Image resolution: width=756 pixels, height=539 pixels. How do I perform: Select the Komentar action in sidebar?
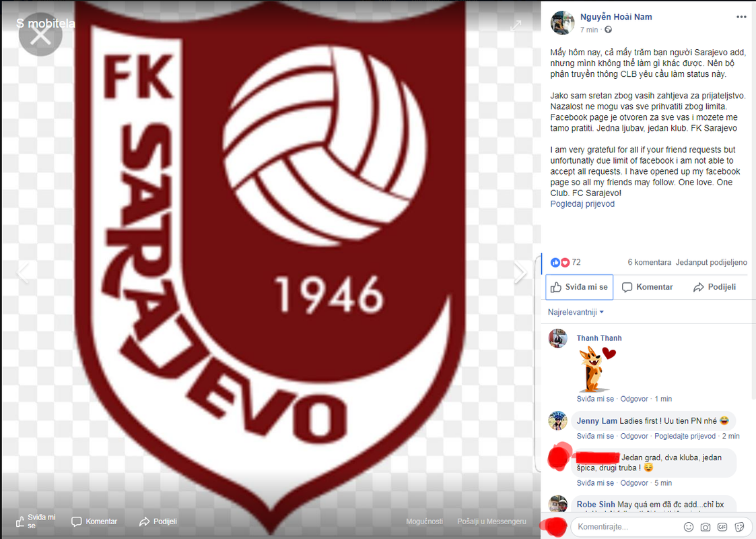tap(647, 287)
